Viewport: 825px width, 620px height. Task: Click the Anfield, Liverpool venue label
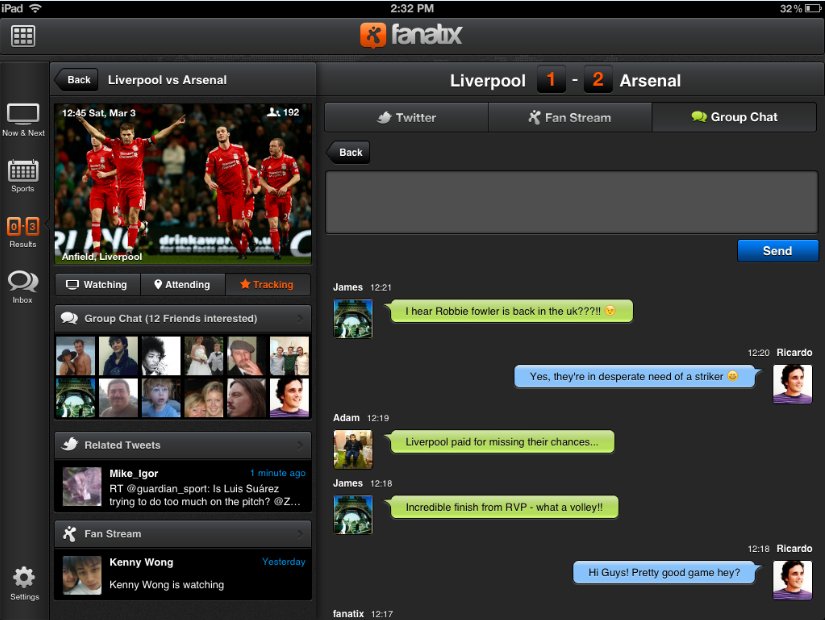point(102,256)
